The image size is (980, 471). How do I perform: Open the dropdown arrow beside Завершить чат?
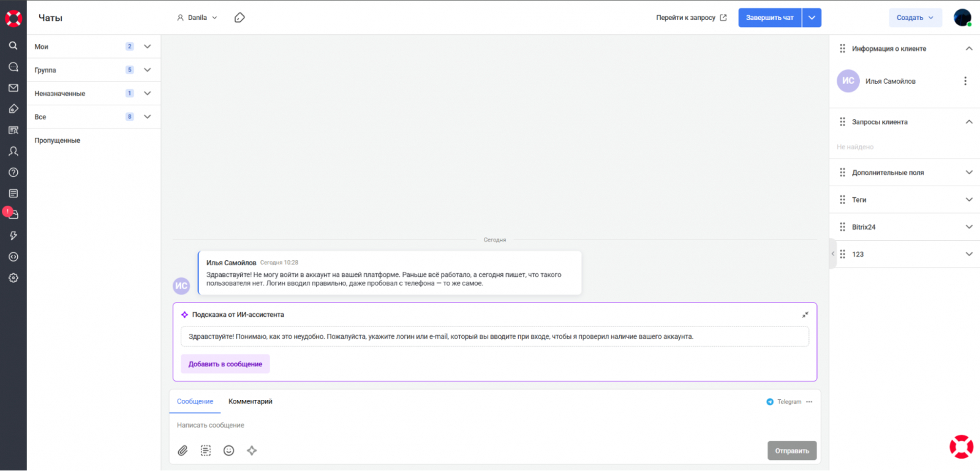812,18
